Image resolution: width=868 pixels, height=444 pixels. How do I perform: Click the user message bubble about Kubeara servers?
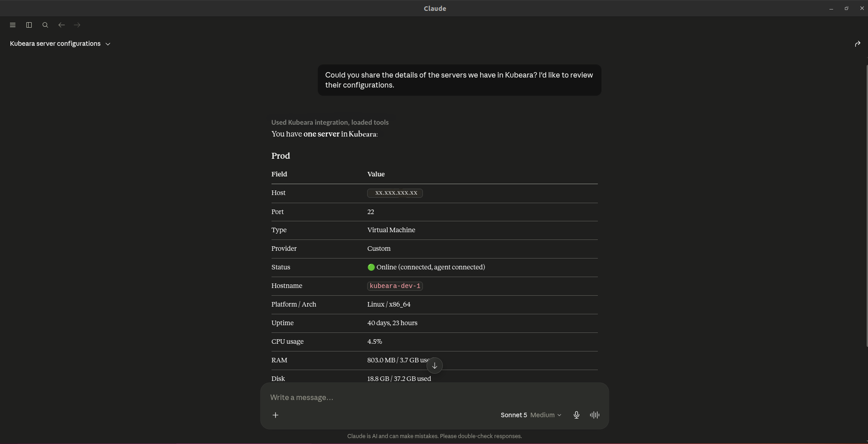click(x=460, y=80)
